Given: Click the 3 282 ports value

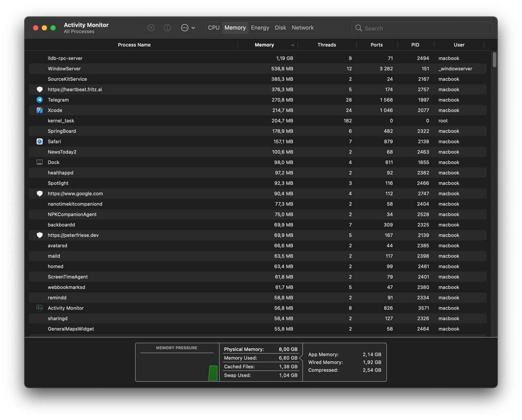Looking at the screenshot, I should coord(386,69).
